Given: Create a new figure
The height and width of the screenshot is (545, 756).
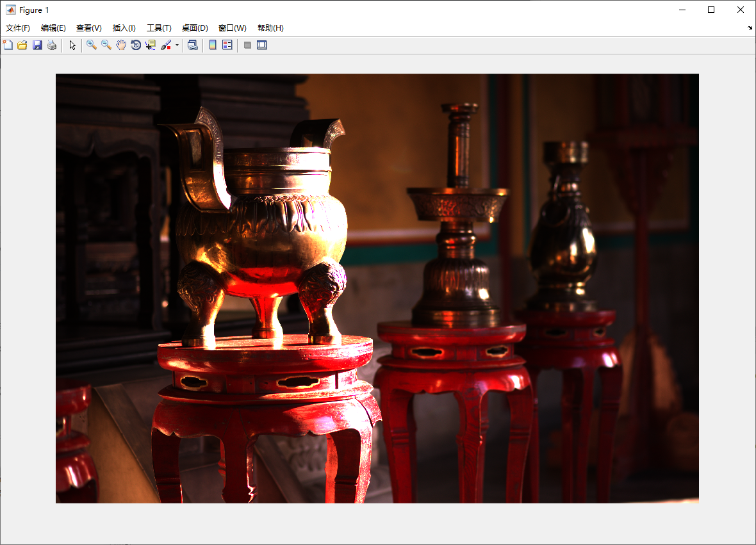Looking at the screenshot, I should click(x=8, y=45).
